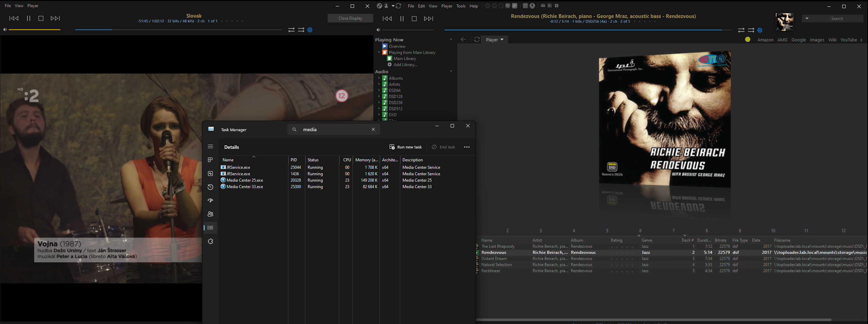Expand the Albums tree node
Viewport: 868px width, 324px height.
379,78
